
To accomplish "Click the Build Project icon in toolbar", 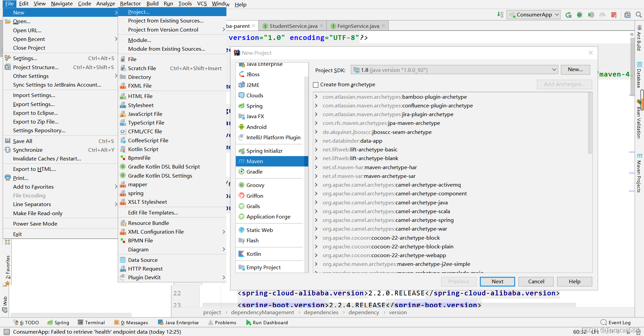I will 500,14.
